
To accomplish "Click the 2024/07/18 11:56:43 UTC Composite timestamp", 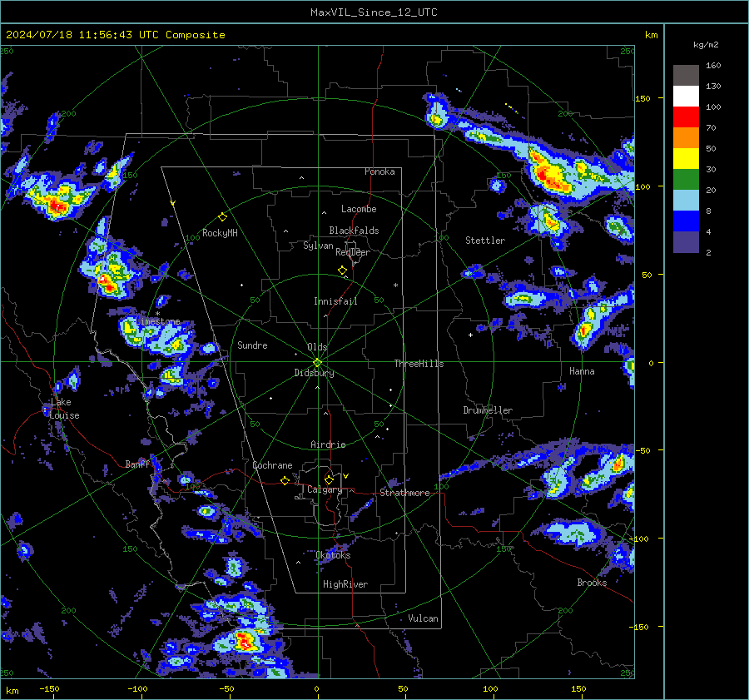I will (x=115, y=35).
